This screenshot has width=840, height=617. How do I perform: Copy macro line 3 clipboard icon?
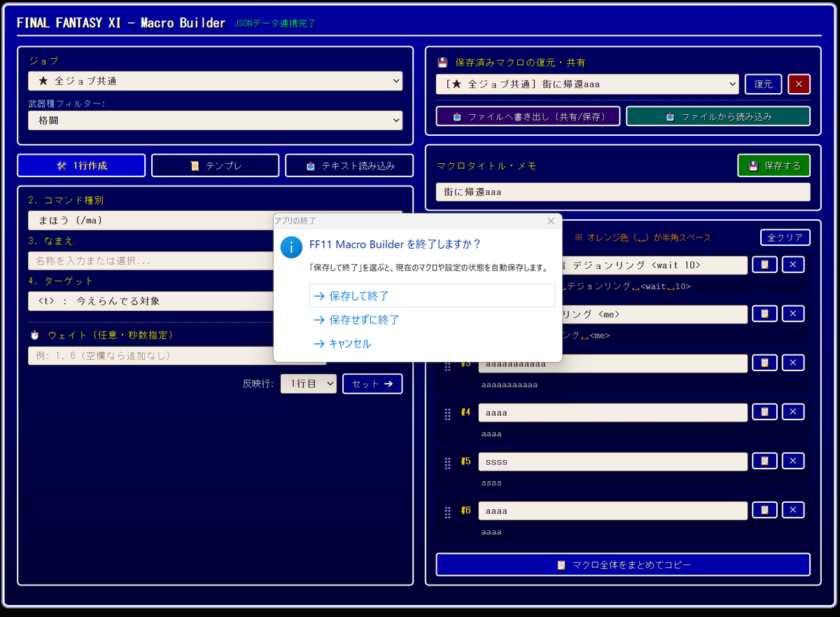pos(764,363)
